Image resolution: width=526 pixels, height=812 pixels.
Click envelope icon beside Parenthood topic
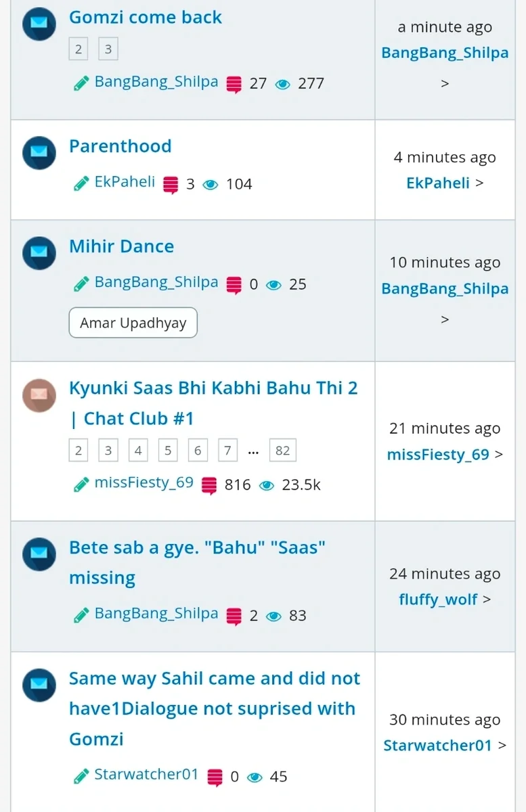point(39,152)
